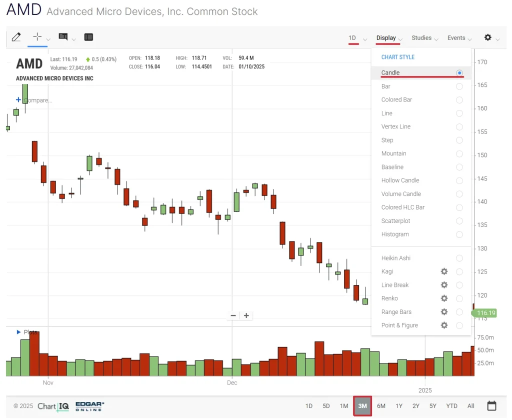This screenshot has width=512, height=420.
Task: Open the data table view icon
Action: point(88,37)
